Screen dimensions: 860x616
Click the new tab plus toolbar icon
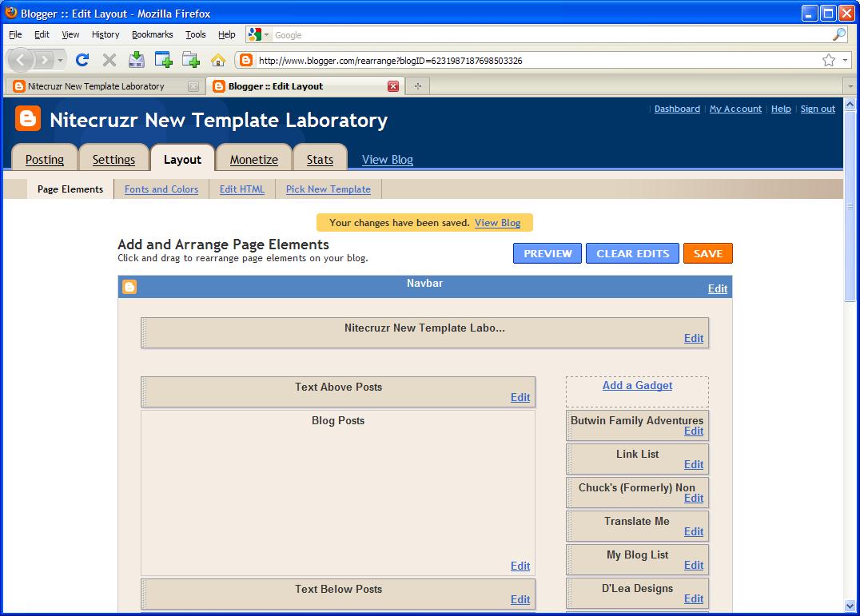point(191,59)
